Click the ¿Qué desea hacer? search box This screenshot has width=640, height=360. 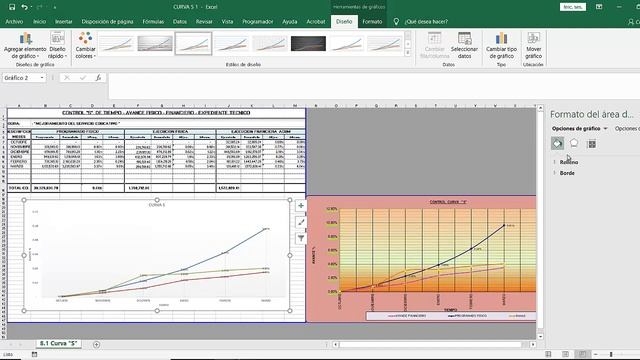coord(426,22)
